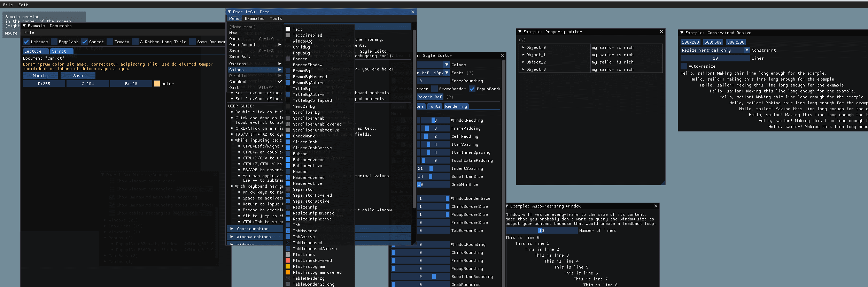Viewport: 868px width, 287px height.
Task: Click Save As.. menu item
Action: 255,56
